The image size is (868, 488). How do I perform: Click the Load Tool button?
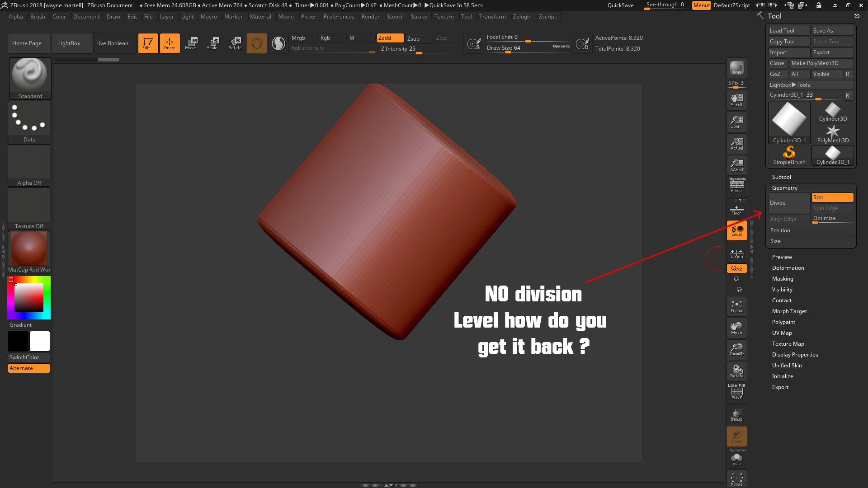pos(789,31)
